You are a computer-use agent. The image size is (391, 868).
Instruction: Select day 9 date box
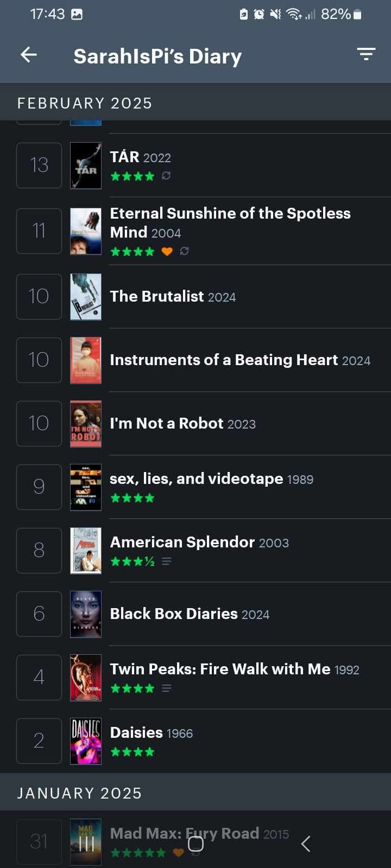point(39,487)
